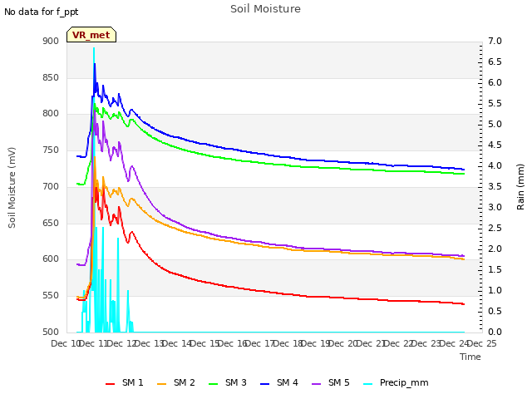Click the 2.5 rain axis tick
The image size is (532, 399).
[495, 229]
